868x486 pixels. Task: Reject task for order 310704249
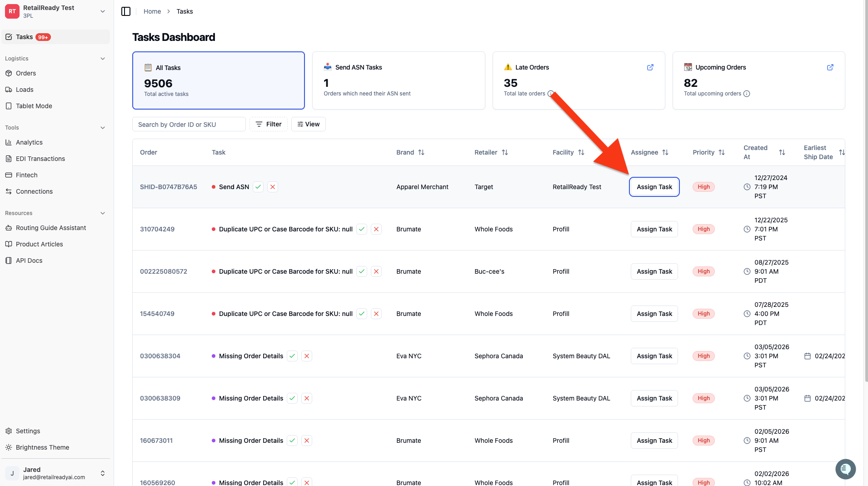(376, 229)
